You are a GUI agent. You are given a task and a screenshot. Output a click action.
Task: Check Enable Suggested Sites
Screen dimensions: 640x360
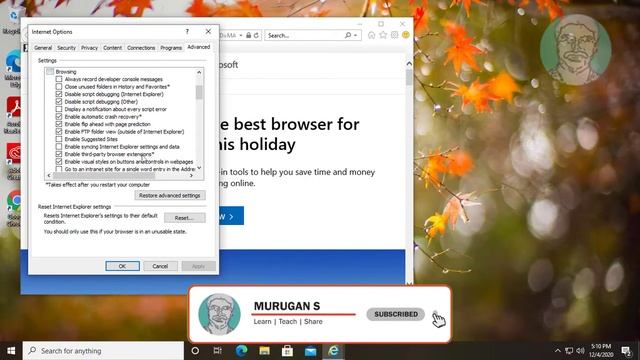tap(59, 139)
